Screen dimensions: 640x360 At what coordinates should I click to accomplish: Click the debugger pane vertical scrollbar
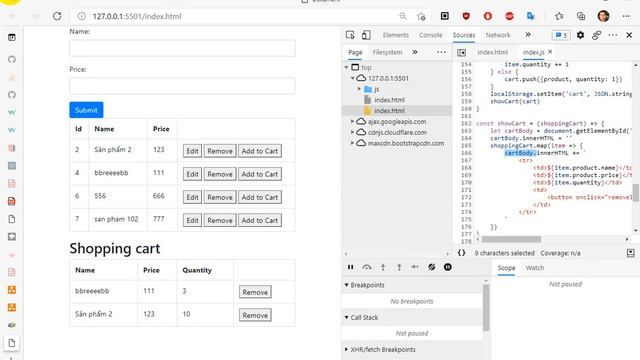486,308
